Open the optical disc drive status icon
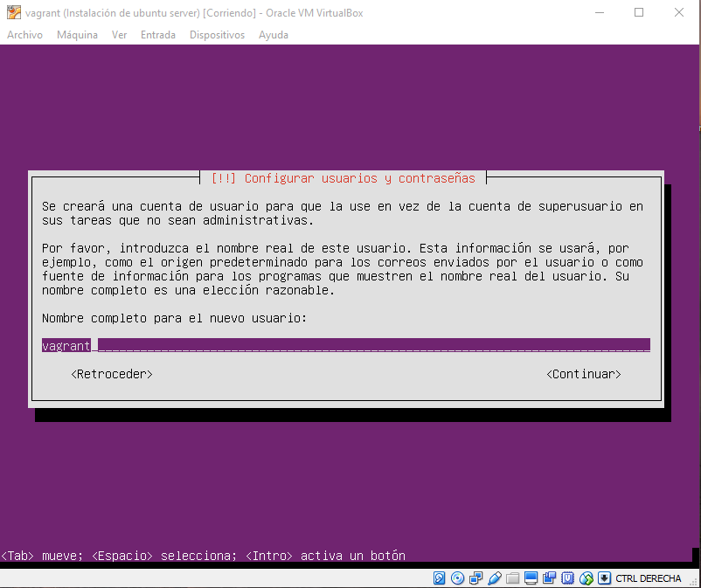The height and width of the screenshot is (588, 701). 457,578
